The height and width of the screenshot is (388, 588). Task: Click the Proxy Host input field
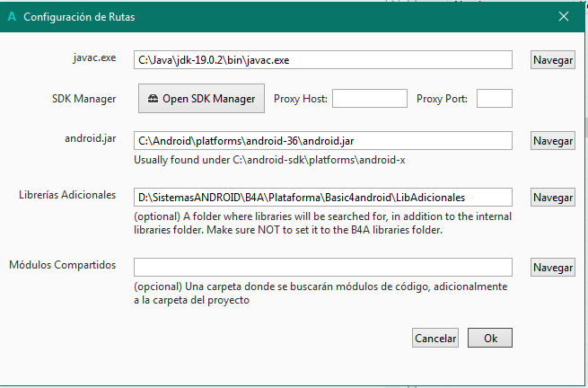pos(370,99)
